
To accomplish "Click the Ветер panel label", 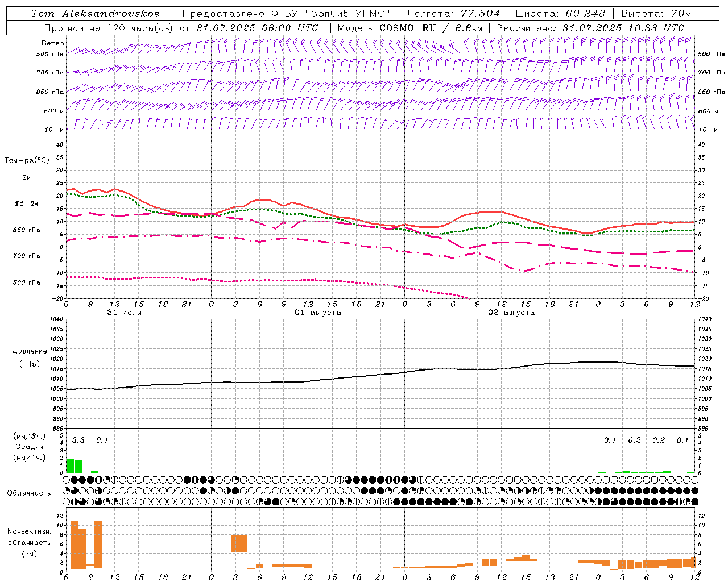I will (x=53, y=43).
